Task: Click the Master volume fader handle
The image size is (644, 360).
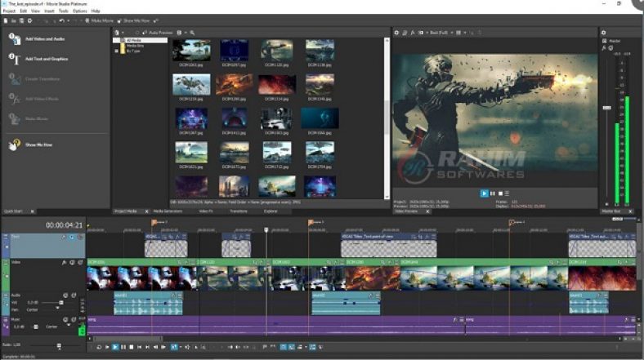Action: [x=606, y=109]
